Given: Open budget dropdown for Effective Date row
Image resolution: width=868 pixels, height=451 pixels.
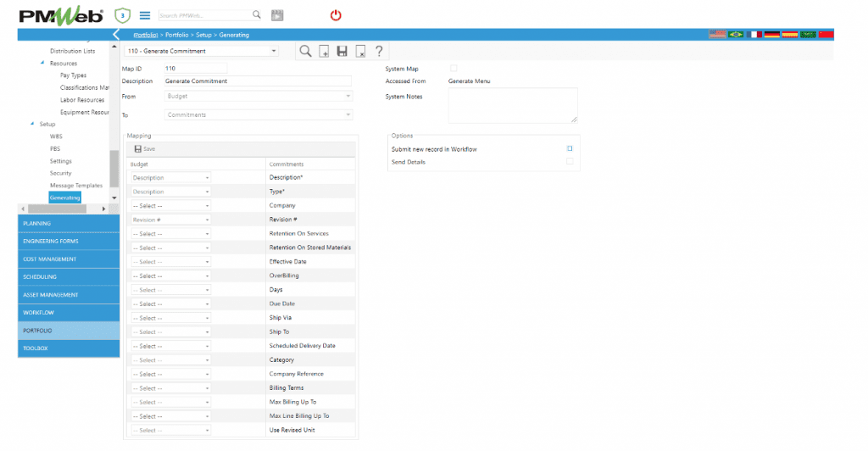Looking at the screenshot, I should pos(170,262).
